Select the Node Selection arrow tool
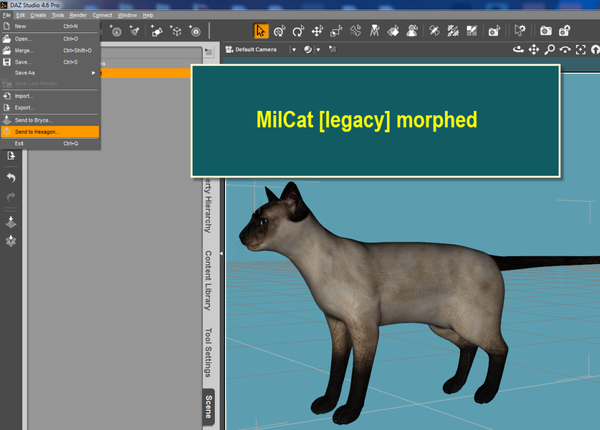600x430 pixels. [261, 31]
